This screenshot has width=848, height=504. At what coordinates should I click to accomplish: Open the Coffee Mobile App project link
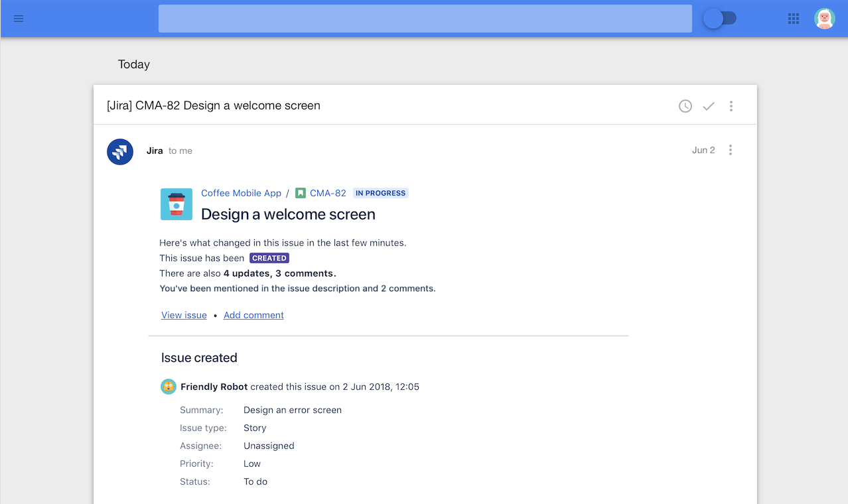point(241,193)
